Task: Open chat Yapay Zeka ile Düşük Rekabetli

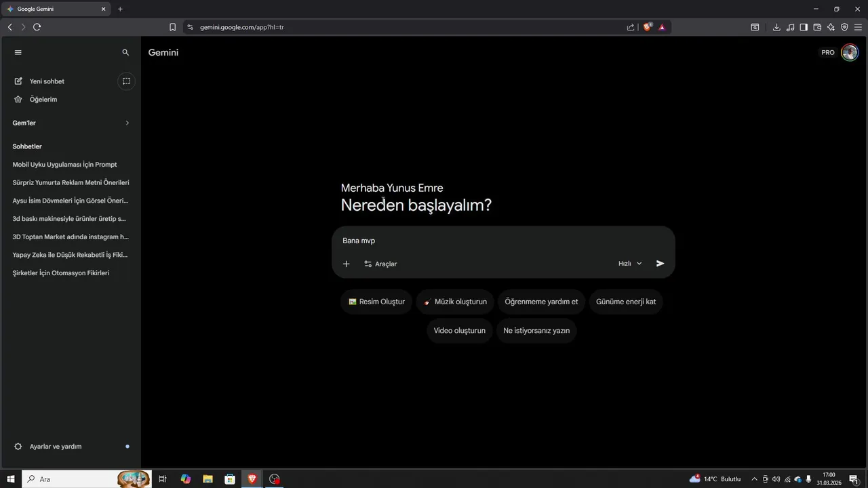Action: 71,255
